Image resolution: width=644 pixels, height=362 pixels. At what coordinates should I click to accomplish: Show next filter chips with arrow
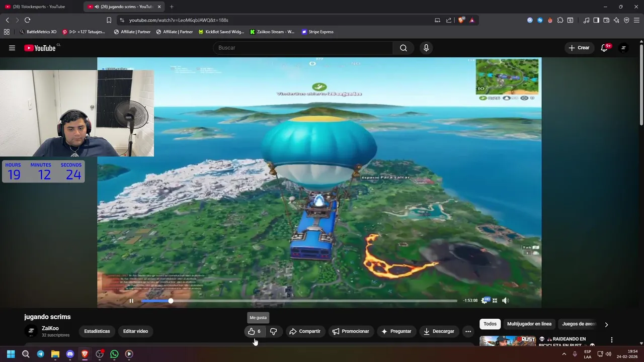pos(606,324)
